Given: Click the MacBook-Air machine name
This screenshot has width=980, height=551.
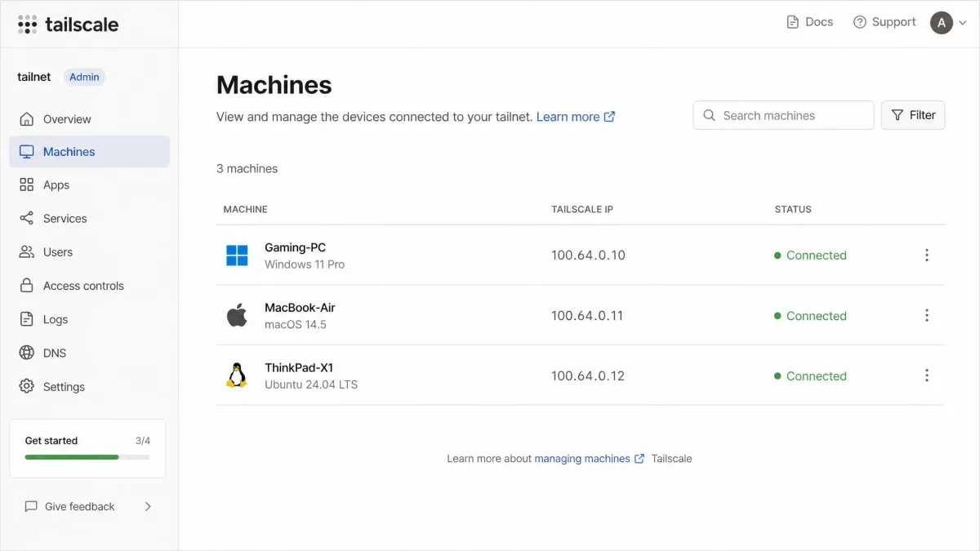Looking at the screenshot, I should pos(300,308).
